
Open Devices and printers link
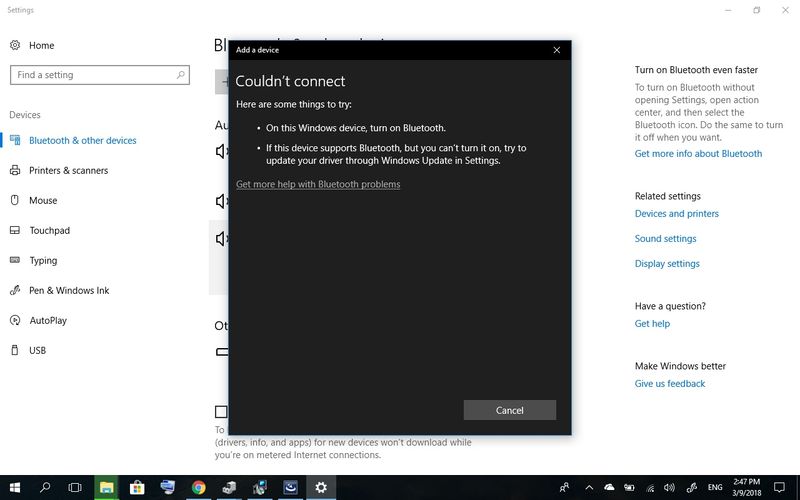(x=677, y=214)
